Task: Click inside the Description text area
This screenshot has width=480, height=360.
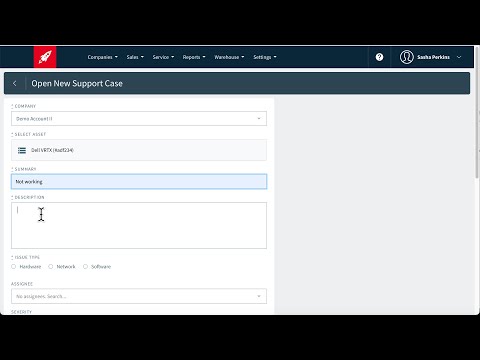Action: tap(139, 225)
